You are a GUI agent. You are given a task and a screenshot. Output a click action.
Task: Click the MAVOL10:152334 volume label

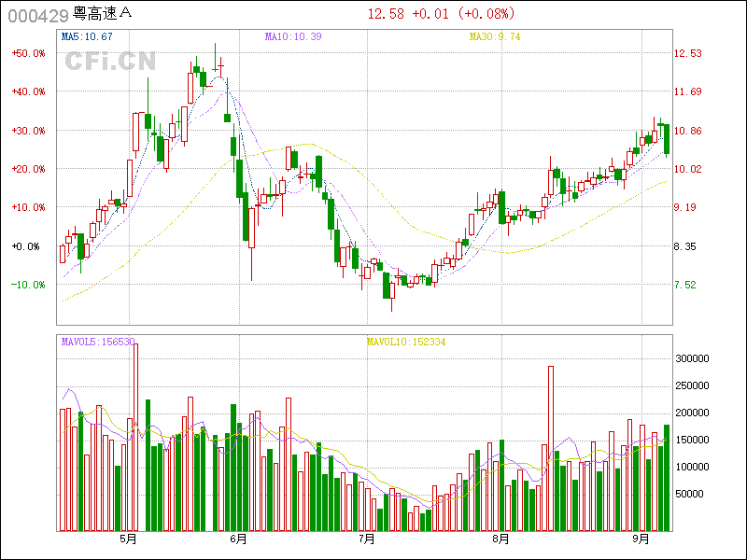tap(406, 343)
